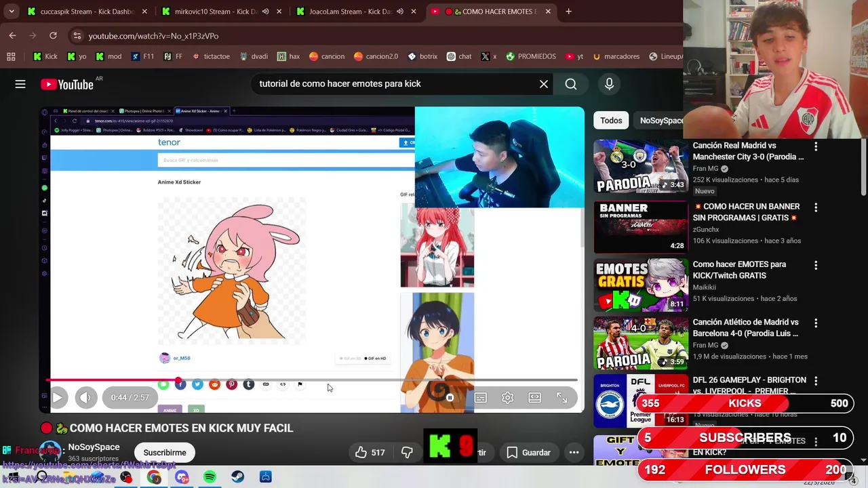Open the browser apps grid icon

[11, 56]
